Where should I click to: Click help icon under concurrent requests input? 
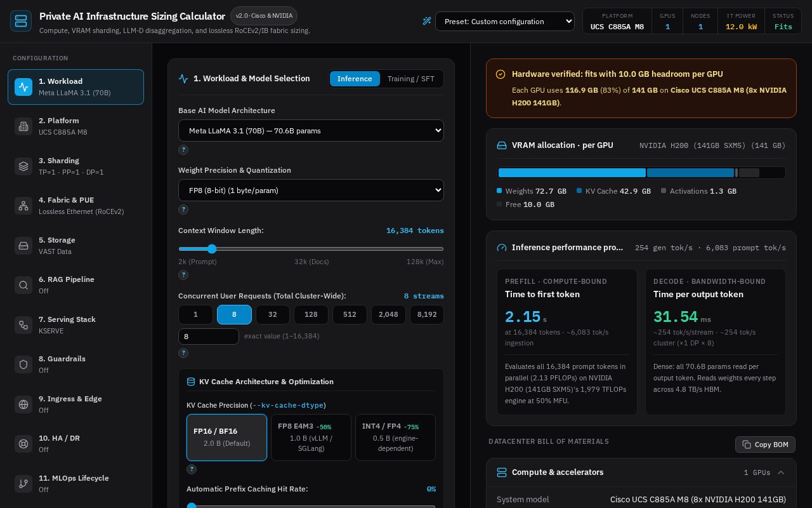[183, 353]
